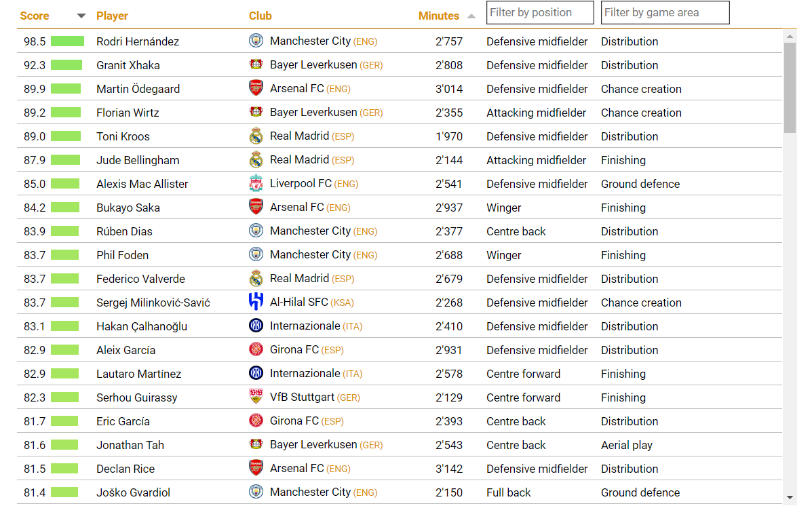Click Bayer Leverkusen crest beside Granit Xhaka
Screen dimensions: 812x506
256,64
